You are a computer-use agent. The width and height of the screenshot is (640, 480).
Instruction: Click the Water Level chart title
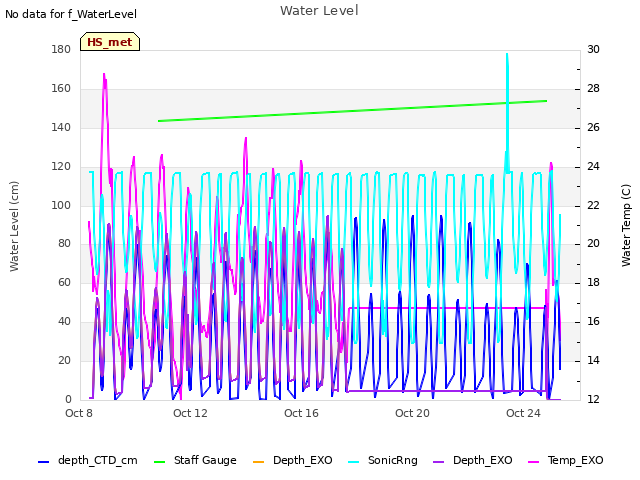pos(319,11)
